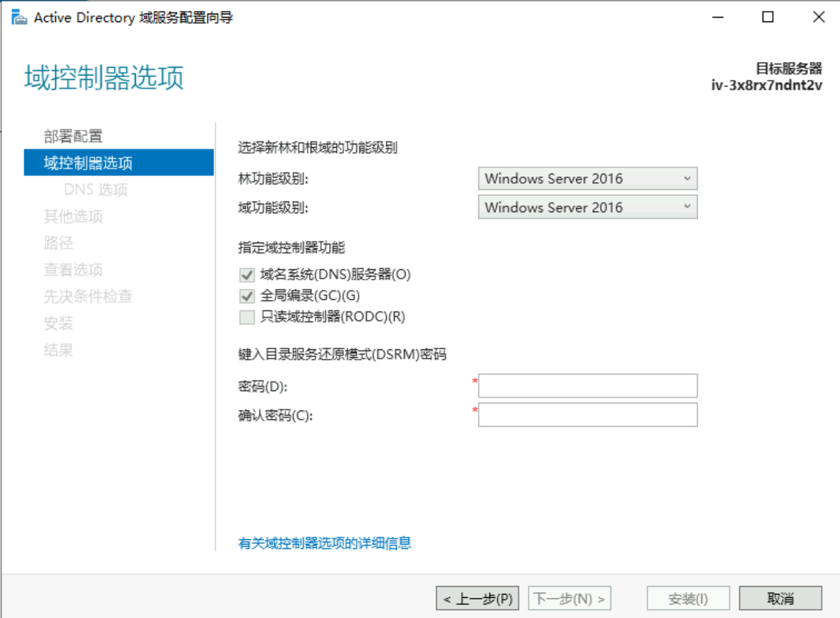Click the 林功能级别 label text

click(273, 179)
